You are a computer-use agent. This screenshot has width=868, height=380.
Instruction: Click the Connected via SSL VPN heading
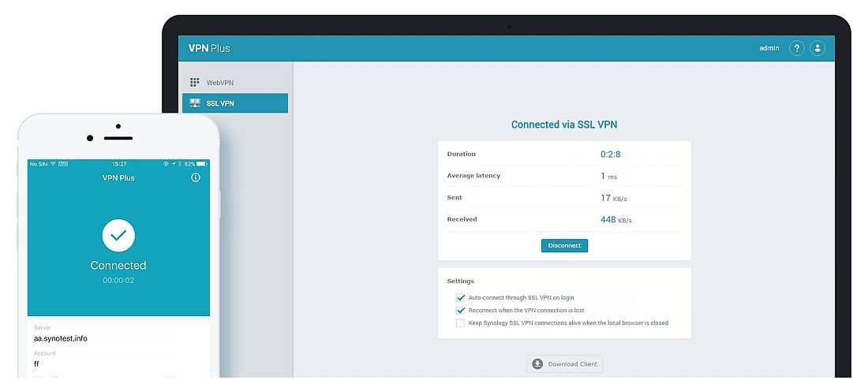(564, 125)
